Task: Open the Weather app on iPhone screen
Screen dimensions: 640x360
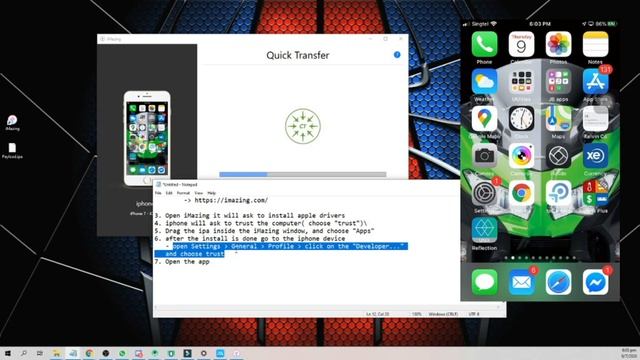Action: [484, 81]
